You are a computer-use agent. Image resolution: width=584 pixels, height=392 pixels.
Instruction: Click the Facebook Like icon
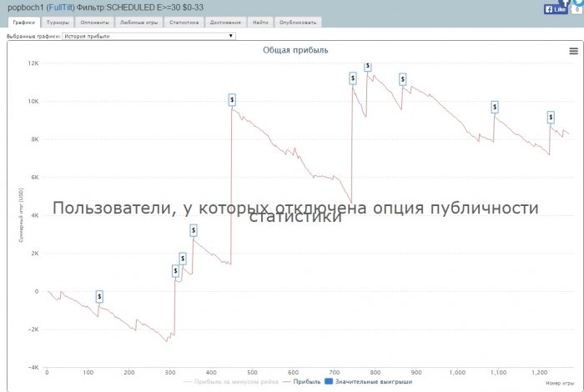tap(556, 9)
